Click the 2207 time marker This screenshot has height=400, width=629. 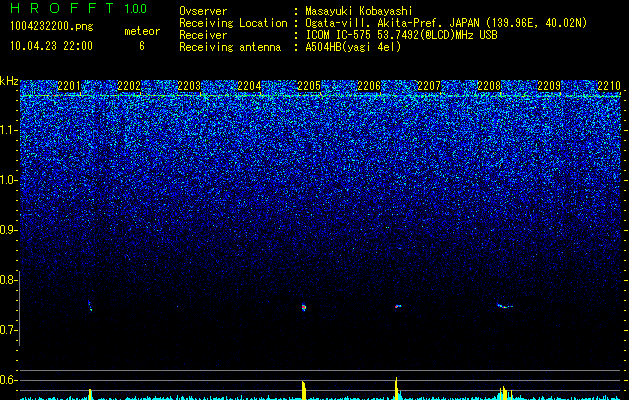[x=429, y=86]
